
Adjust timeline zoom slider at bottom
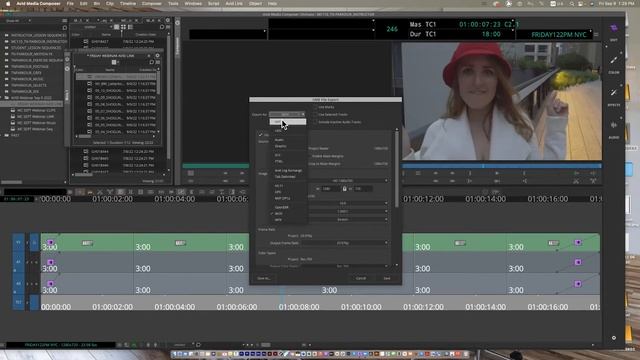[x=266, y=345]
